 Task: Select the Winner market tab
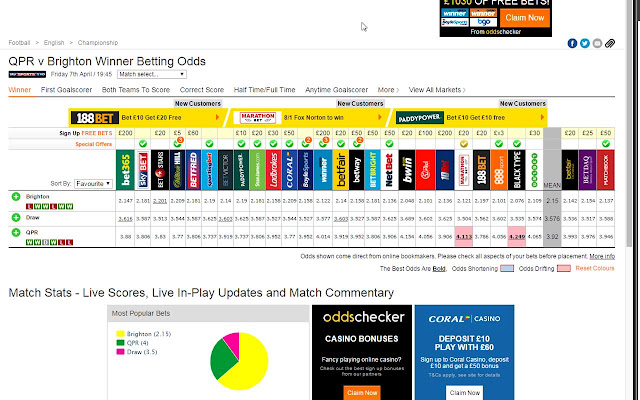pos(20,90)
